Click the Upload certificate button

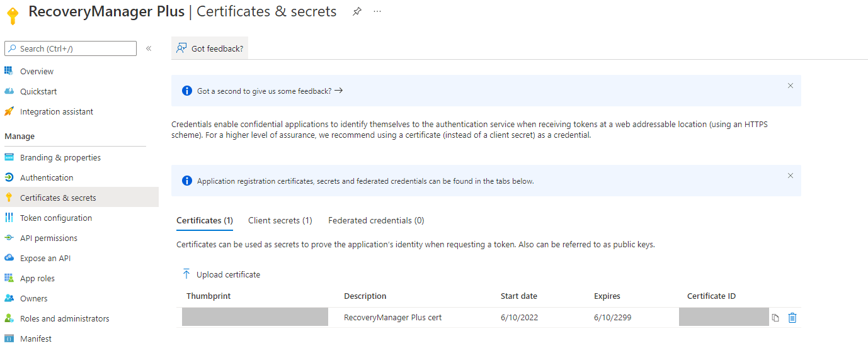pyautogui.click(x=221, y=274)
